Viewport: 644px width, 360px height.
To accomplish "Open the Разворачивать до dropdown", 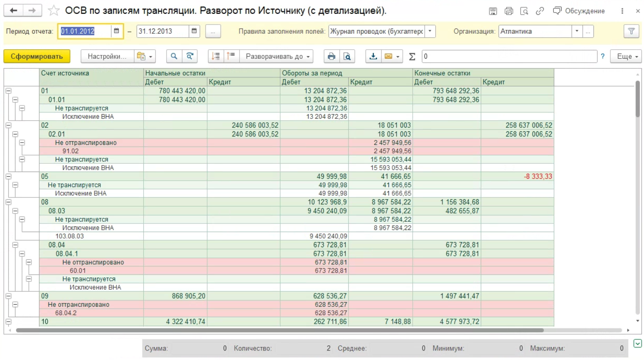I will 277,56.
